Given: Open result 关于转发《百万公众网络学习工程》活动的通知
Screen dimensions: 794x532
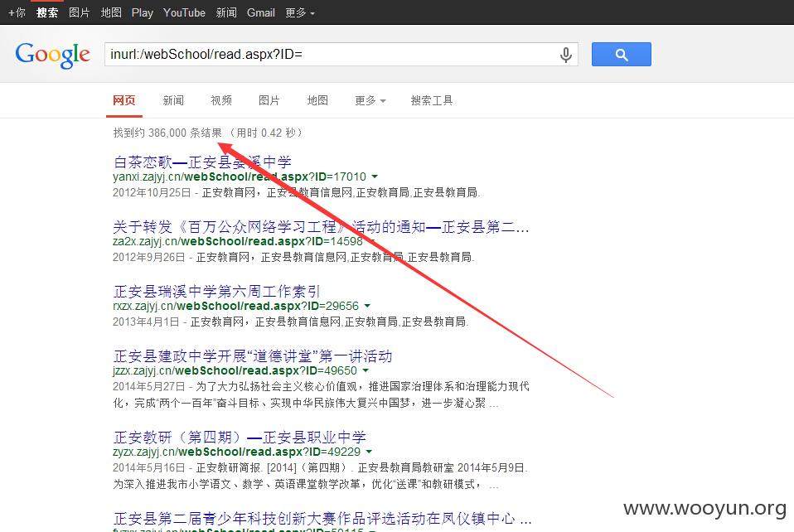Looking at the screenshot, I should 321,227.
